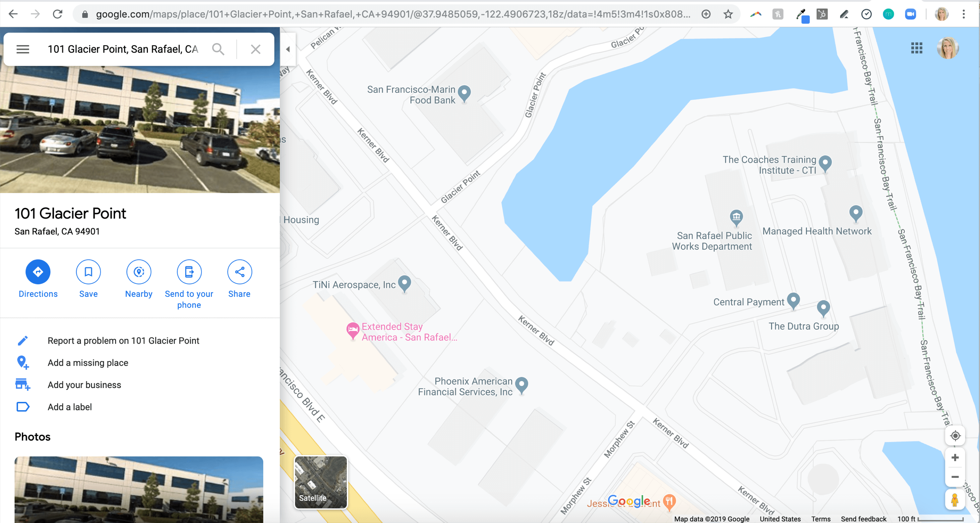This screenshot has height=523, width=980.
Task: Zoom in on the map
Action: 955,457
